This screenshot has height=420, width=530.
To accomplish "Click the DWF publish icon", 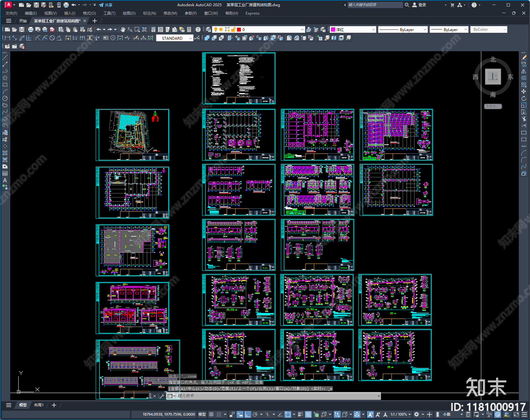I will (x=52, y=29).
